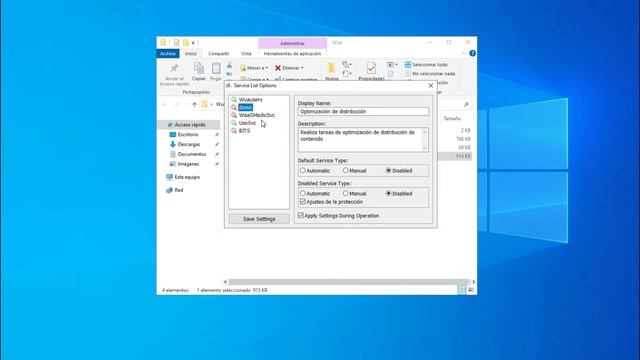This screenshot has width=640, height=360.
Task: Click the Display Name input field
Action: tap(363, 111)
